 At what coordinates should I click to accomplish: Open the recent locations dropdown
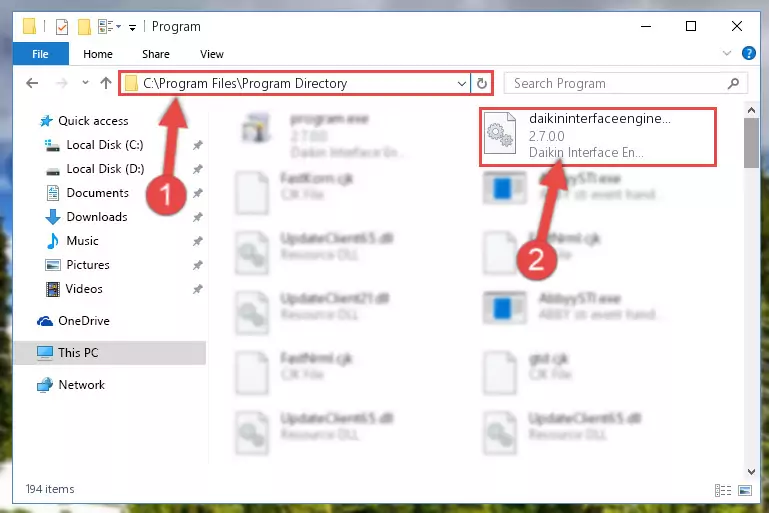85,83
